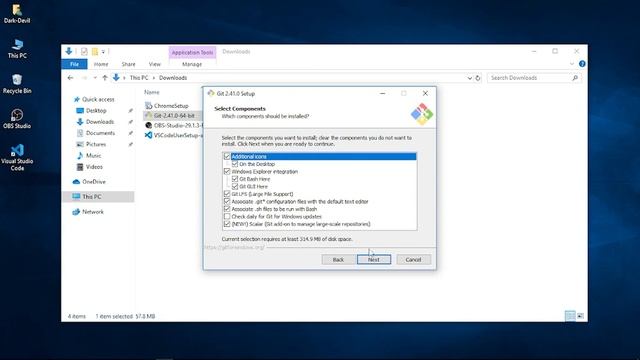Toggle Git LFS (Large File Support) checkbox
Screen dimensions: 640x360
click(227, 194)
